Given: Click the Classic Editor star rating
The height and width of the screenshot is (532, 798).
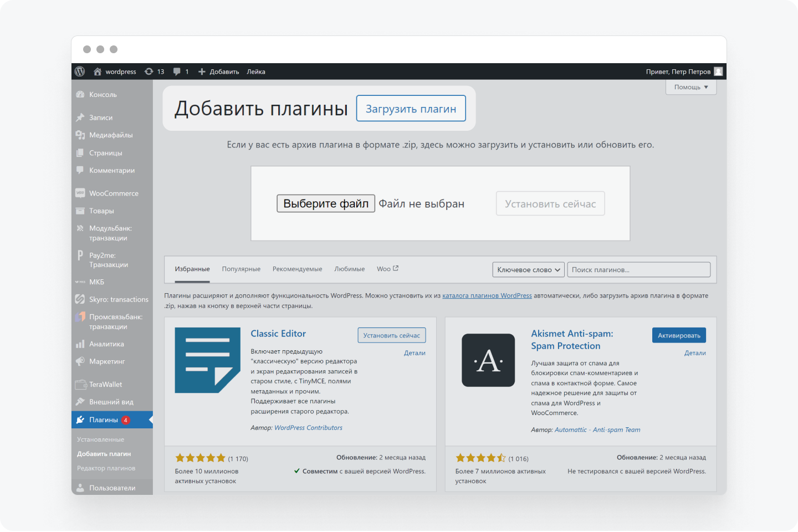Looking at the screenshot, I should [201, 458].
